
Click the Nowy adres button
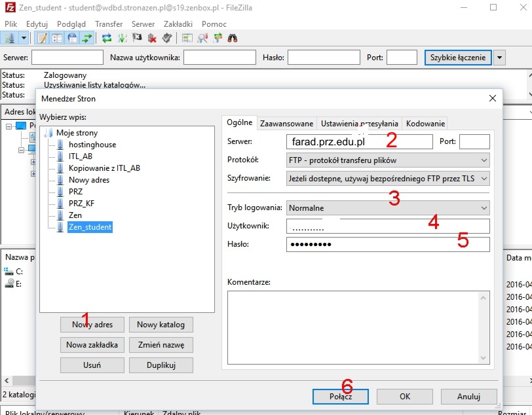(x=92, y=325)
